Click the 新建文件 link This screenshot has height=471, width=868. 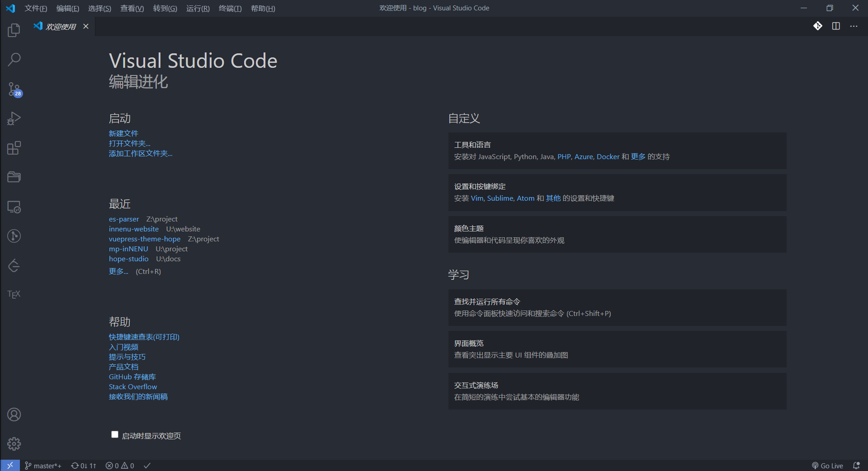pos(123,133)
